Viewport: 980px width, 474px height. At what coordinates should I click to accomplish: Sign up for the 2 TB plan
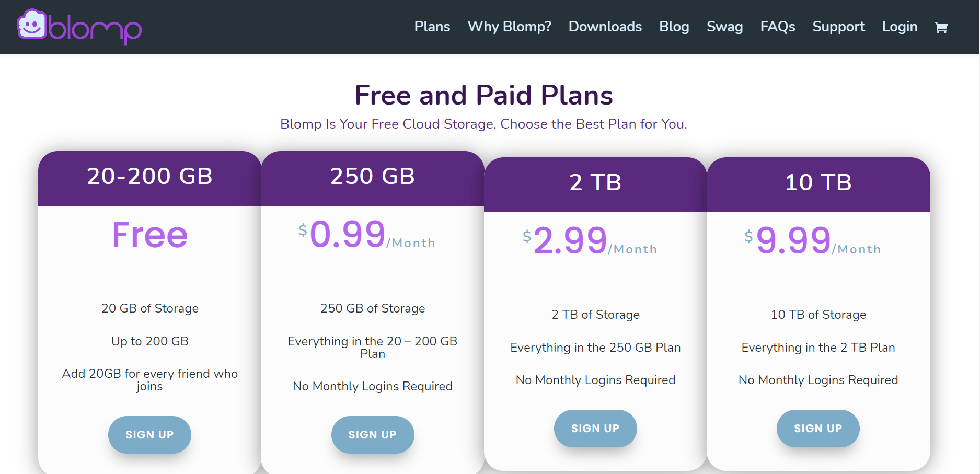[595, 428]
